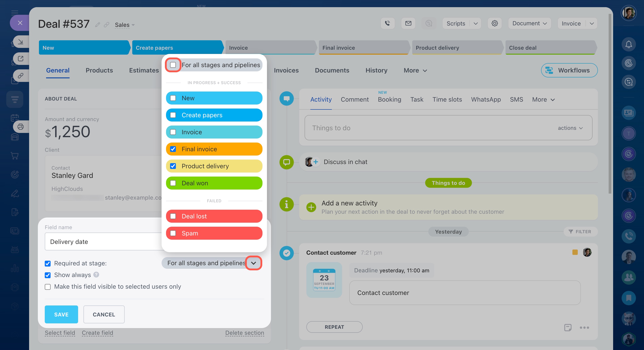The width and height of the screenshot is (644, 350).
Task: Switch to the Products tab
Action: [99, 70]
